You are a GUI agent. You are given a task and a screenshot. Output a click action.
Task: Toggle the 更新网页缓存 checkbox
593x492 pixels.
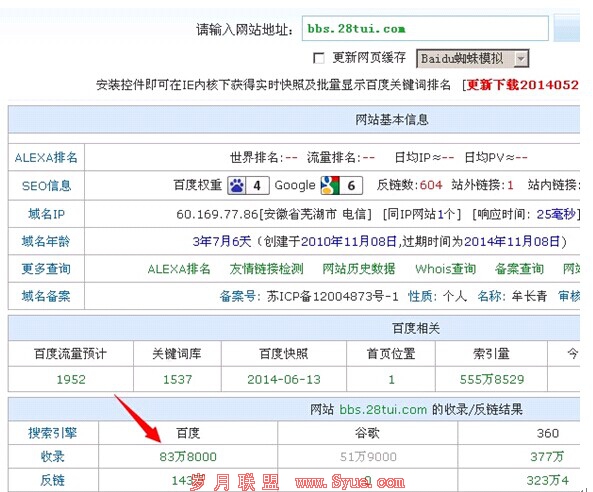[x=319, y=58]
